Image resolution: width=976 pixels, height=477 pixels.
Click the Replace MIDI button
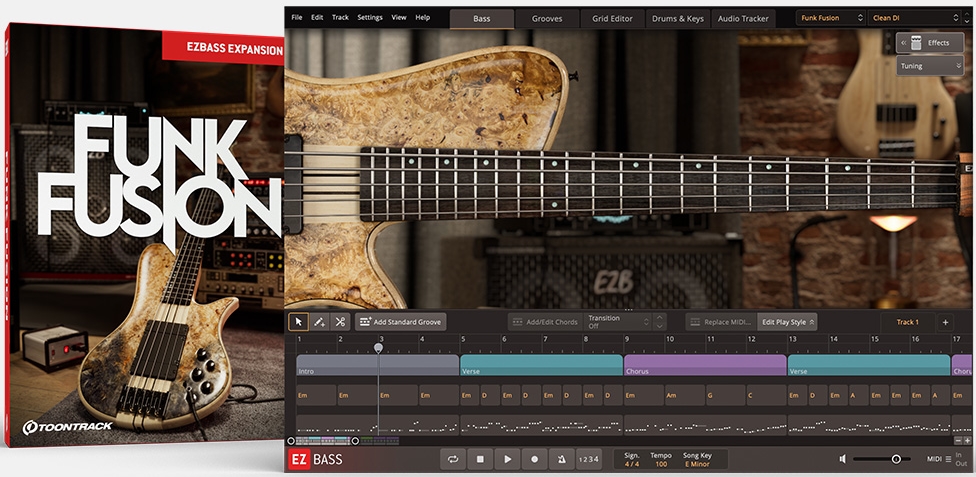(721, 322)
